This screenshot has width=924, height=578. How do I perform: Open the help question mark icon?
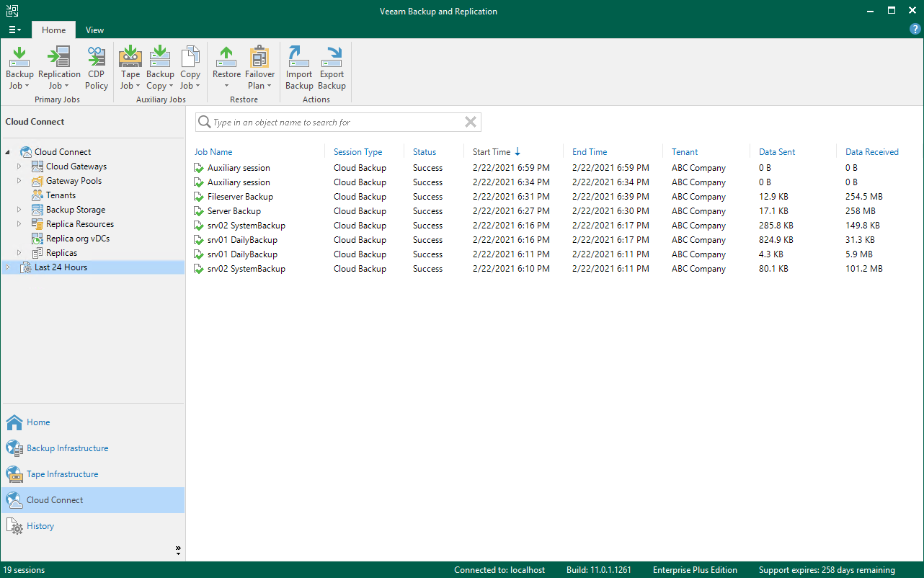click(x=915, y=30)
